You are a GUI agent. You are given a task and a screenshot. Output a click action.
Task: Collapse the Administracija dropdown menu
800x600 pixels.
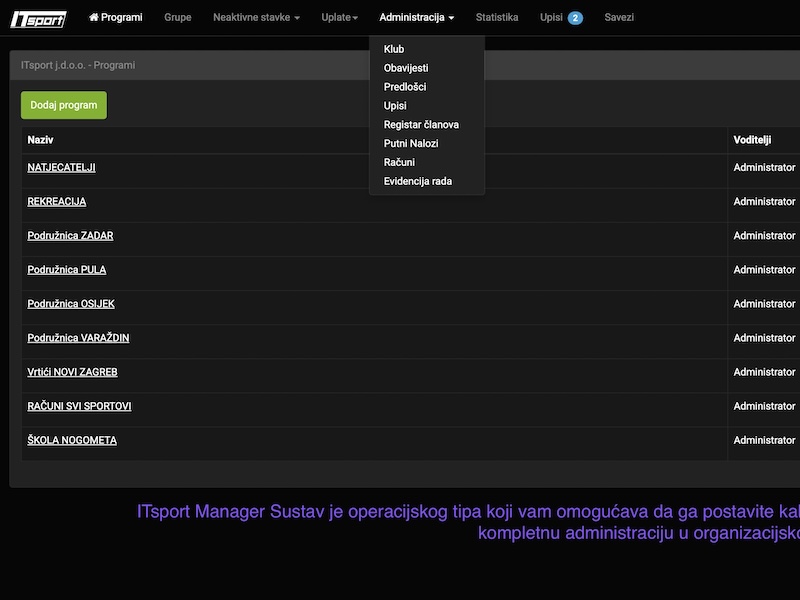[416, 17]
